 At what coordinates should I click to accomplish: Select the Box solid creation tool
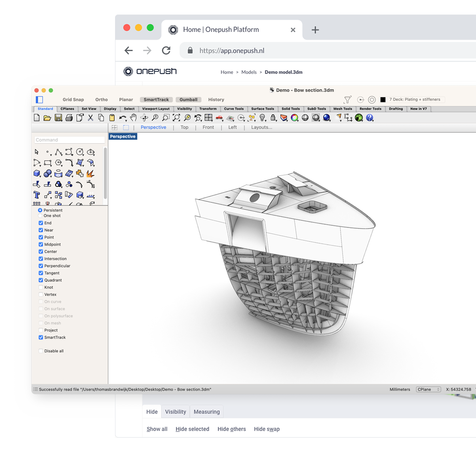[x=37, y=173]
